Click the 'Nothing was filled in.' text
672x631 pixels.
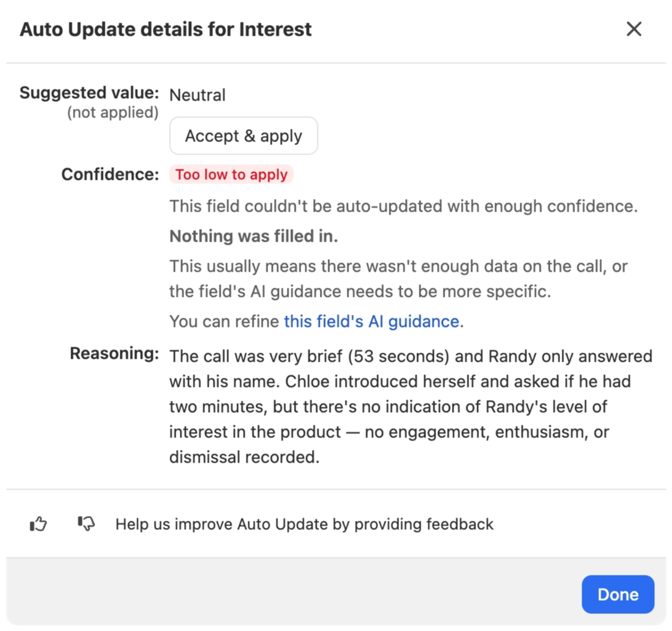click(254, 236)
